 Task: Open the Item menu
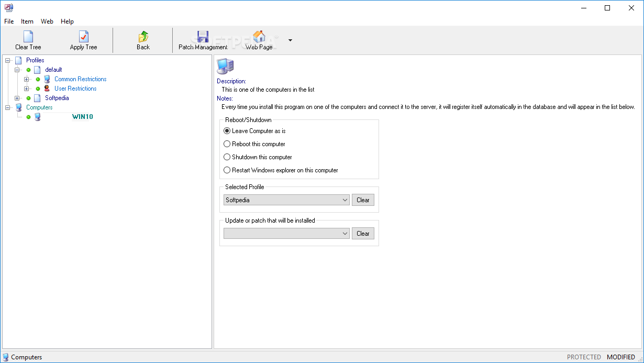point(27,21)
